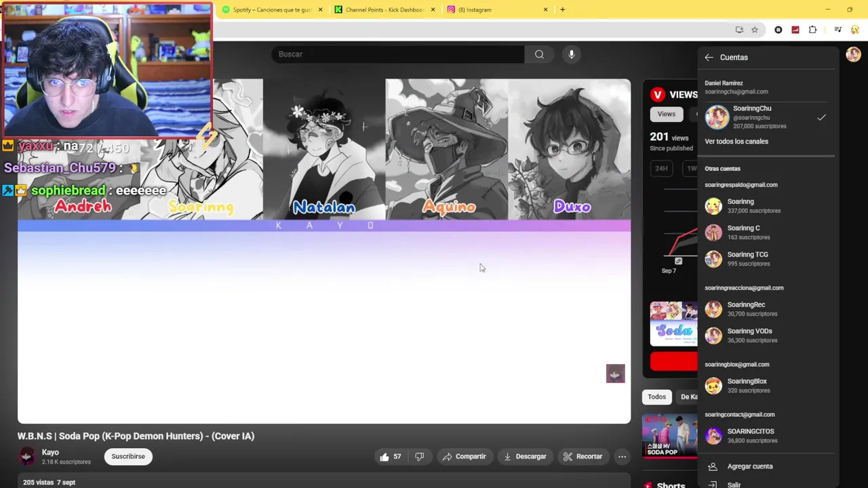Select 24H time range chip
The height and width of the screenshot is (488, 868).
pyautogui.click(x=661, y=168)
